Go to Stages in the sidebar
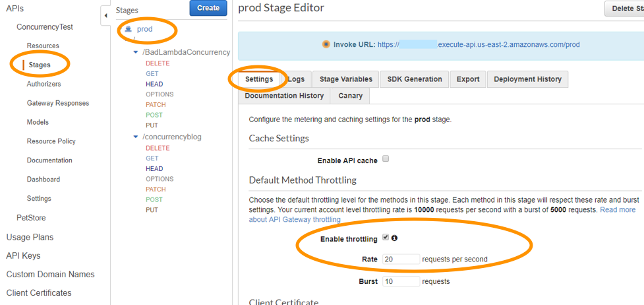The height and width of the screenshot is (305, 644). [40, 65]
